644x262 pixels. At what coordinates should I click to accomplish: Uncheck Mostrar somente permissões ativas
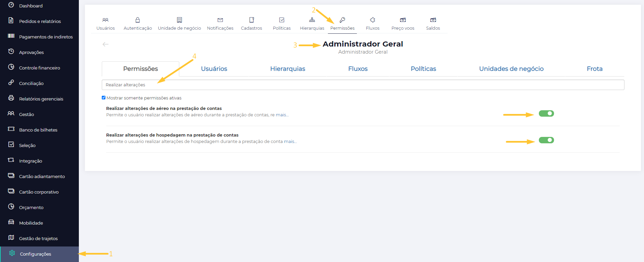click(x=104, y=98)
